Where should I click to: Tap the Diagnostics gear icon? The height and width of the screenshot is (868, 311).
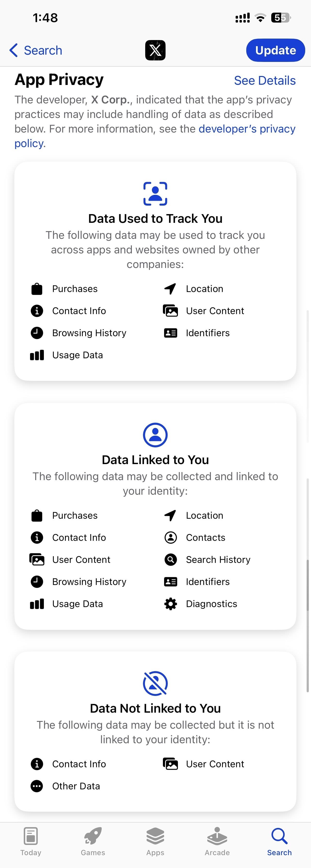tap(171, 604)
